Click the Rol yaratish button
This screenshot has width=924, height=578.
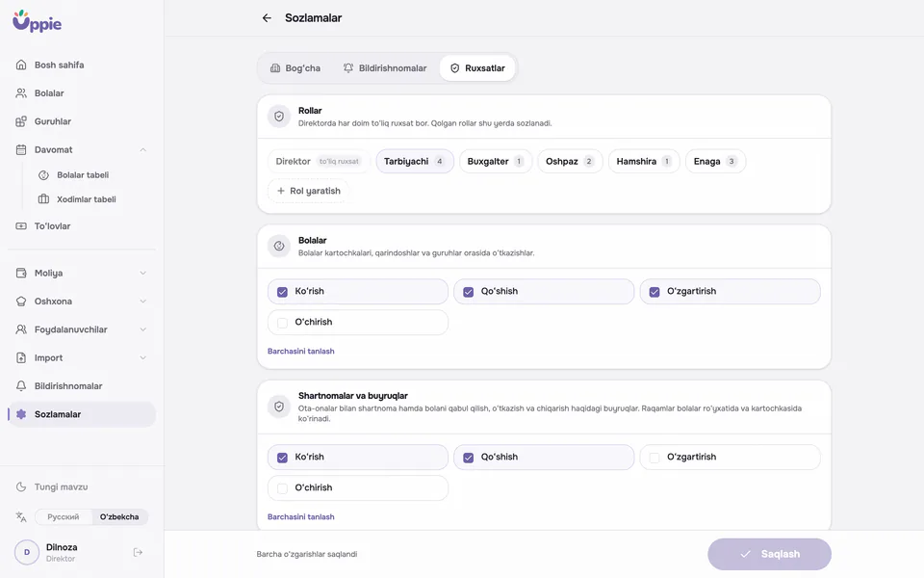click(x=309, y=191)
